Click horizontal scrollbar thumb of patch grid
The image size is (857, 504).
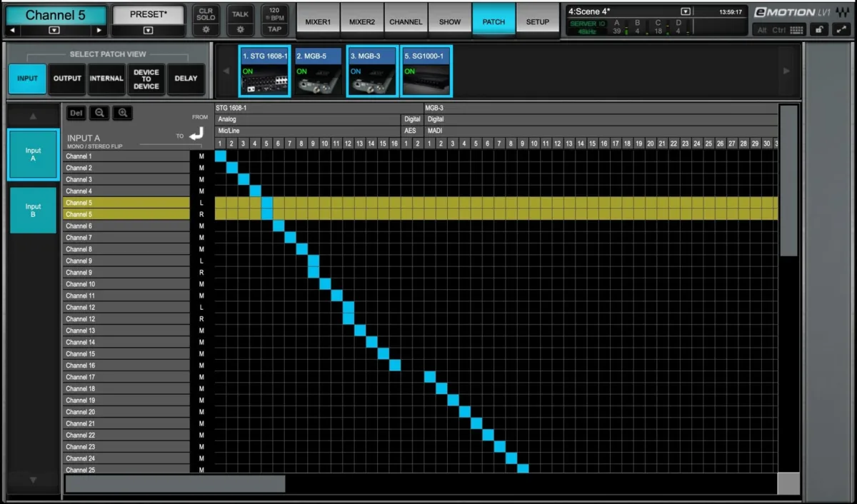pos(175,483)
